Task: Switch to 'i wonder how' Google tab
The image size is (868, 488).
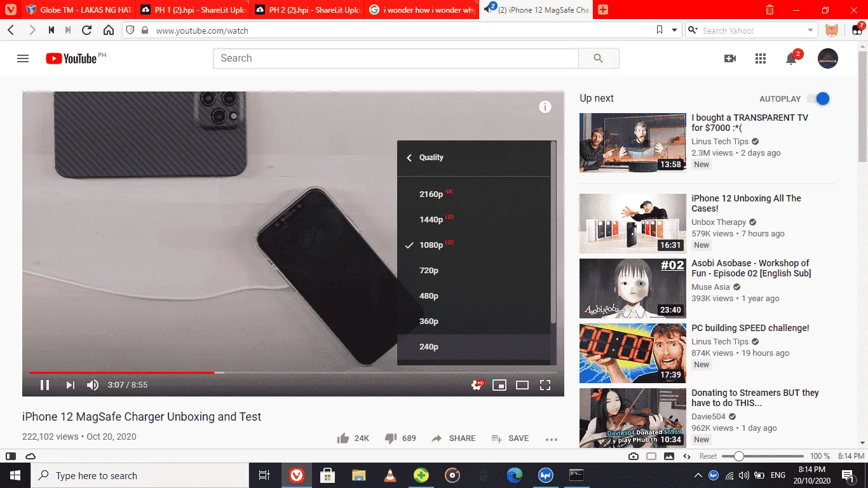Action: [x=422, y=10]
